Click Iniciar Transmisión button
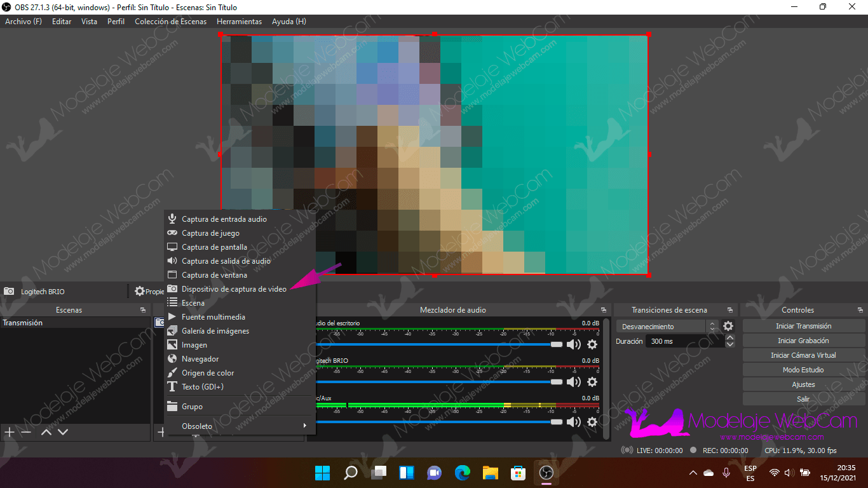The height and width of the screenshot is (488, 868). click(803, 326)
